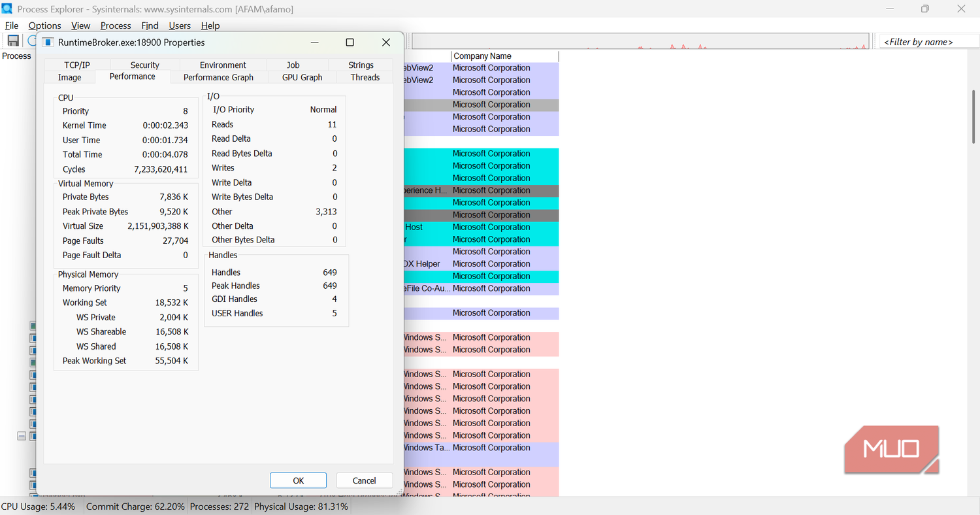Screen dimensions: 980x515
Task: Click the CPU history graph in toolbar
Action: click(640, 41)
